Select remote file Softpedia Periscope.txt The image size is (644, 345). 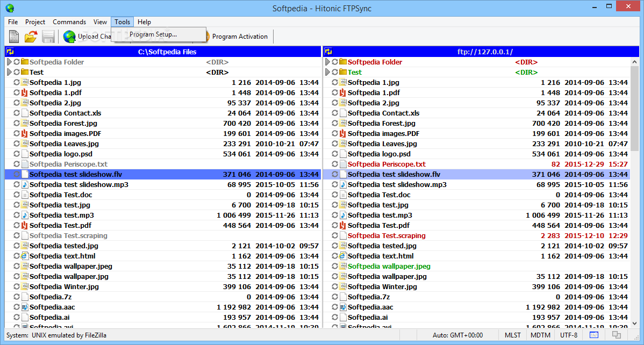(x=476, y=164)
